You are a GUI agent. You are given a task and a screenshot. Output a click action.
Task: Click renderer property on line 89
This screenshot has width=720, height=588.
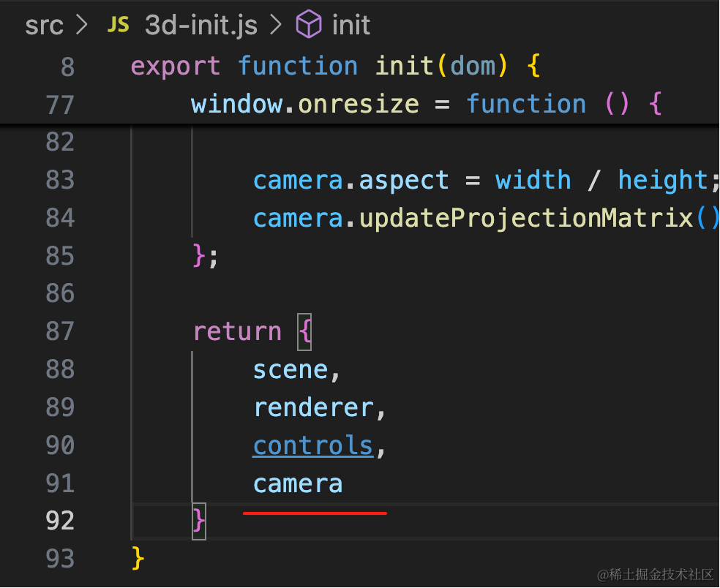314,408
